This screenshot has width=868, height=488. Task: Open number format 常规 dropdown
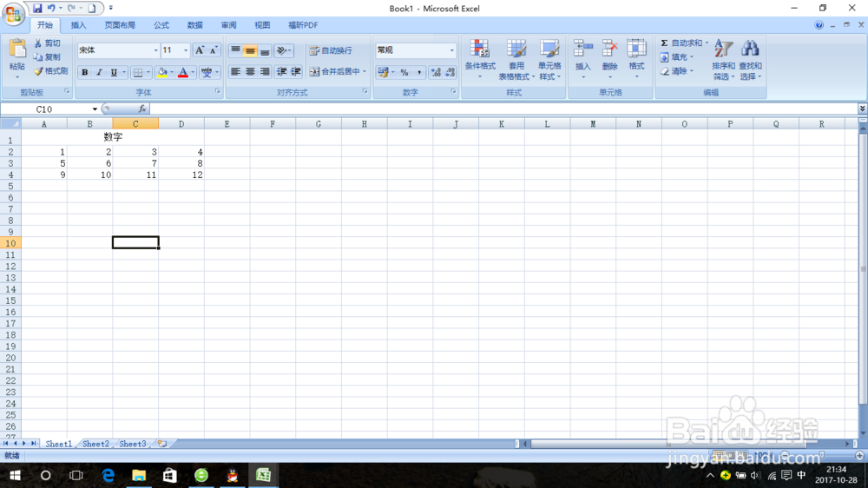coord(451,50)
